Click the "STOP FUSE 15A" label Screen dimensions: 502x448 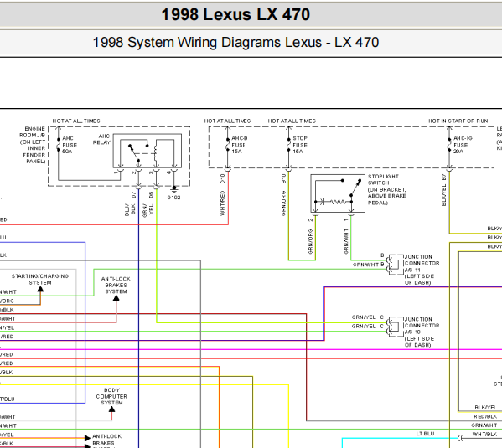[x=300, y=145]
